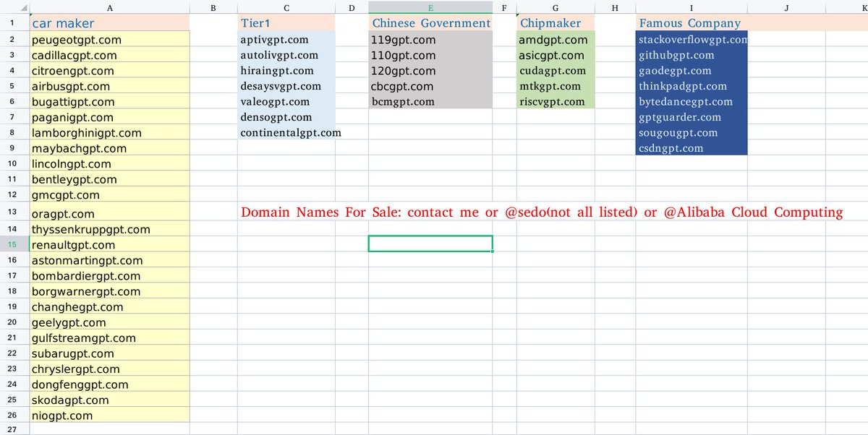The height and width of the screenshot is (435, 868).
Task: Select column G header
Action: pos(555,7)
